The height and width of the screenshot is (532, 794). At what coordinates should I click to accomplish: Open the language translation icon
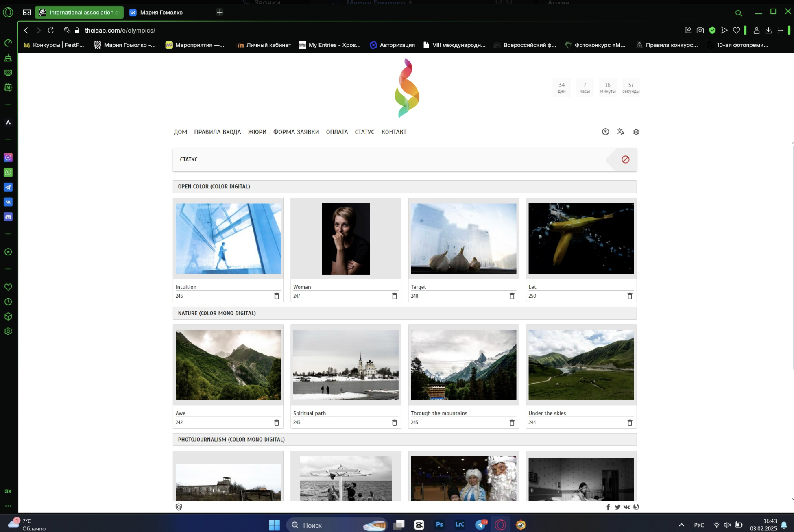point(620,132)
